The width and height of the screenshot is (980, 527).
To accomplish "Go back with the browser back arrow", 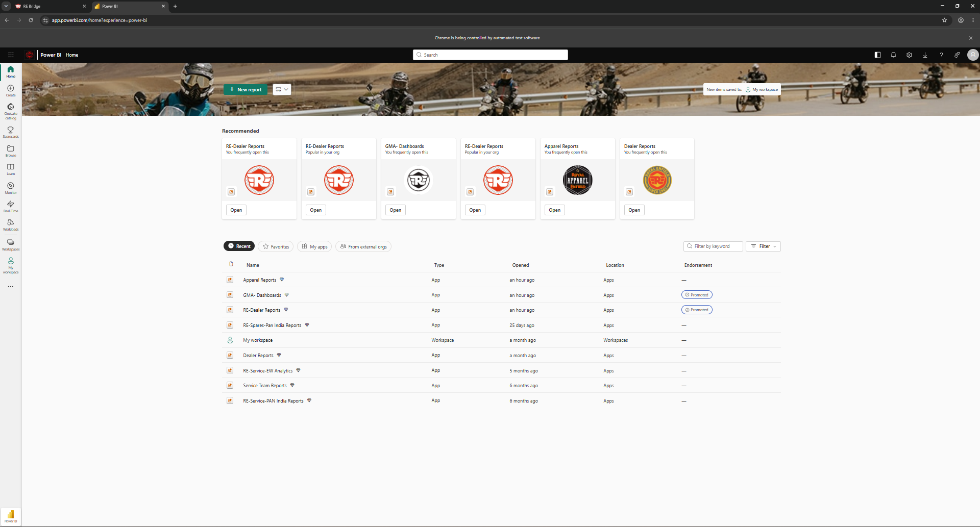I will click(x=7, y=20).
